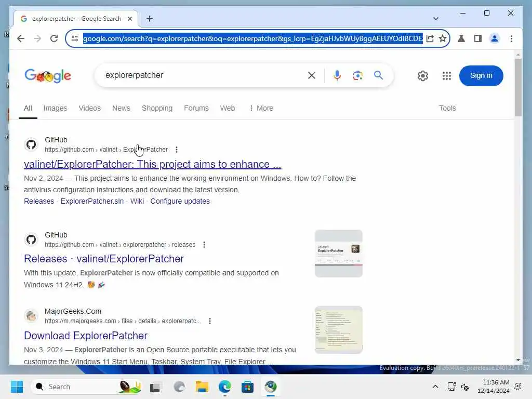Viewport: 532px width, 399px height.
Task: Open Task View from taskbar
Action: pos(155,387)
